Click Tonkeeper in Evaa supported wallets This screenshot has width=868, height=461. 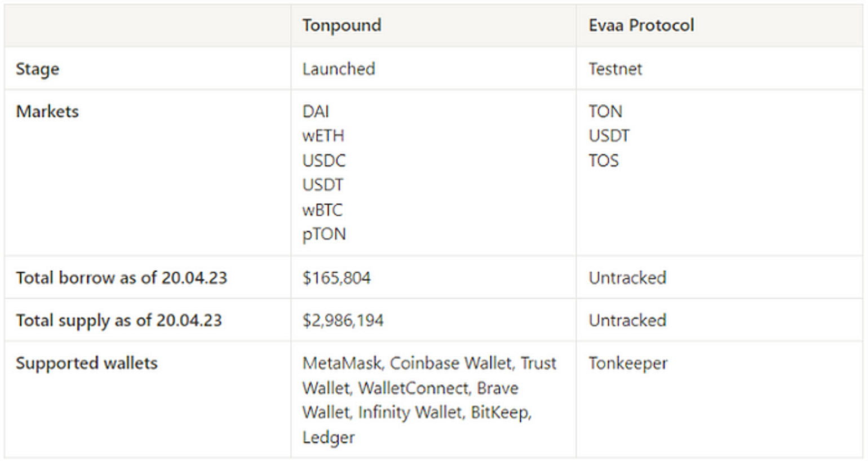[x=628, y=363]
